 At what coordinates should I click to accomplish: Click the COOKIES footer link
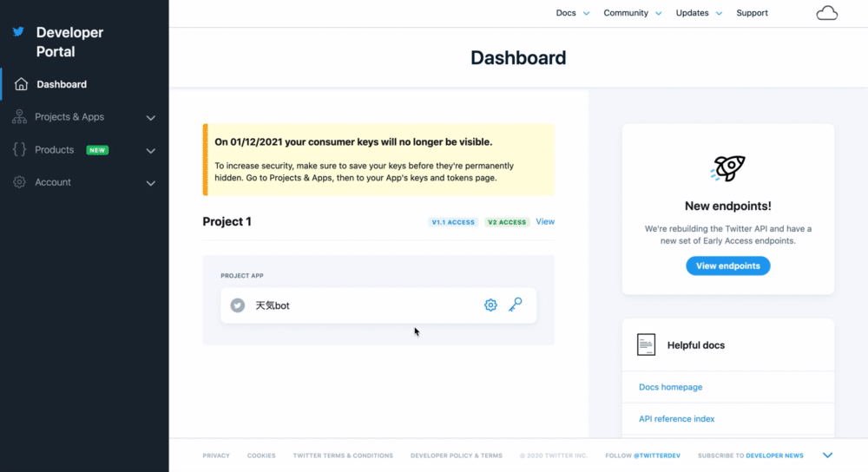coord(261,456)
